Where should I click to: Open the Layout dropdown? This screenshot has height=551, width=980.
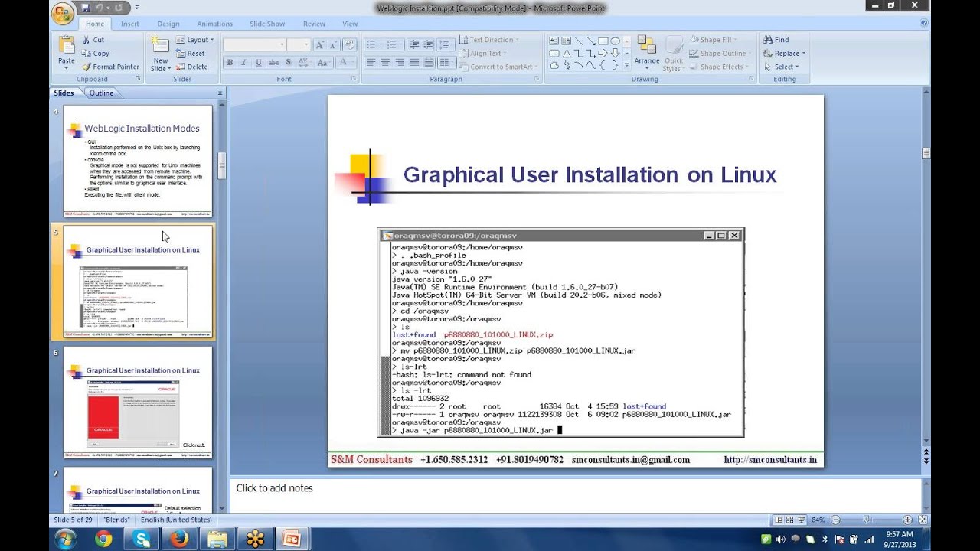click(195, 40)
